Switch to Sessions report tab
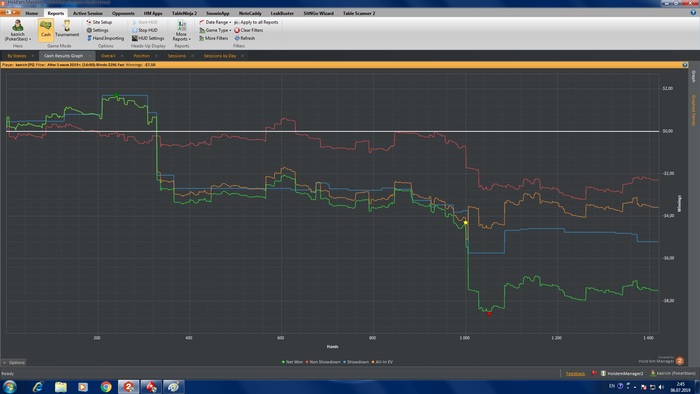700x394 pixels. [177, 56]
